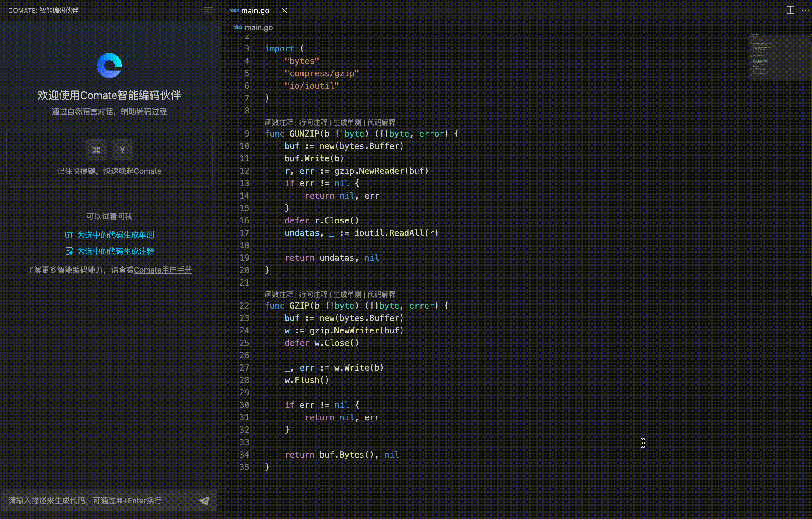
Task: Click main.go in the breadcrumb
Action: [259, 27]
